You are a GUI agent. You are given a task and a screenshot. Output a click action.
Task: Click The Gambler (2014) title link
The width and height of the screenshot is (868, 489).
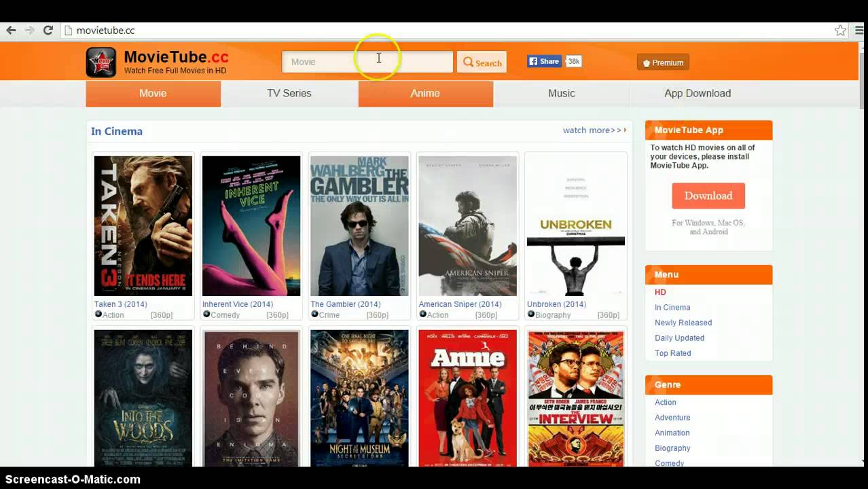click(346, 304)
